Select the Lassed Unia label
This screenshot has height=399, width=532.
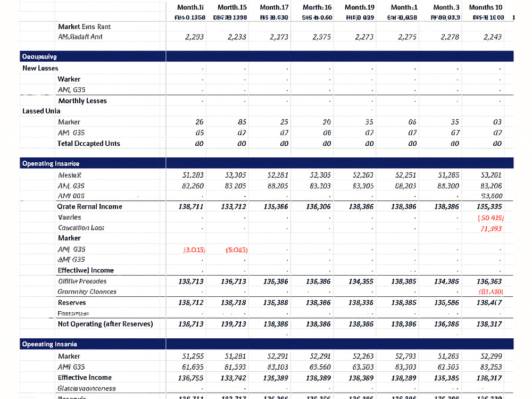pos(41,111)
